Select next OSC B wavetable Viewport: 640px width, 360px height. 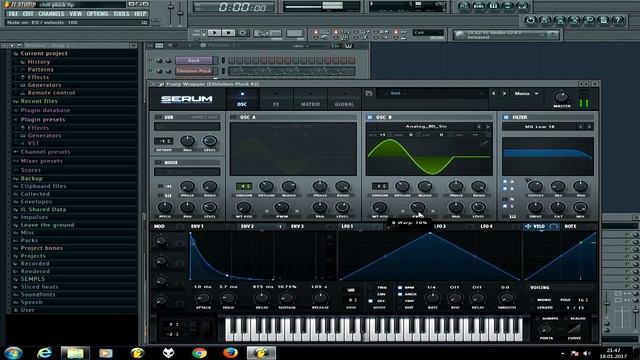coord(487,127)
